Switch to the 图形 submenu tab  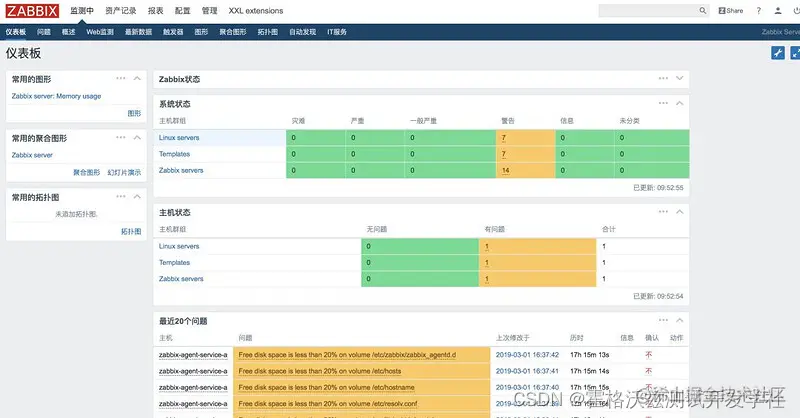[201, 32]
